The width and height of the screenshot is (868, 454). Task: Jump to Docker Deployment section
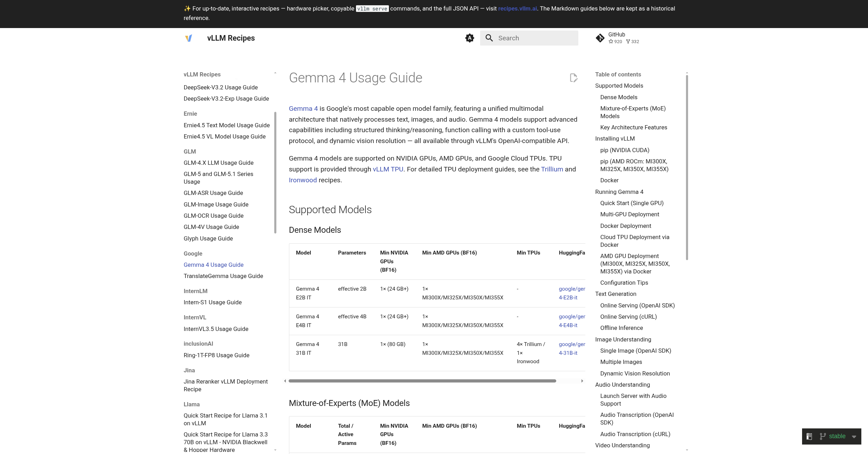(x=625, y=226)
